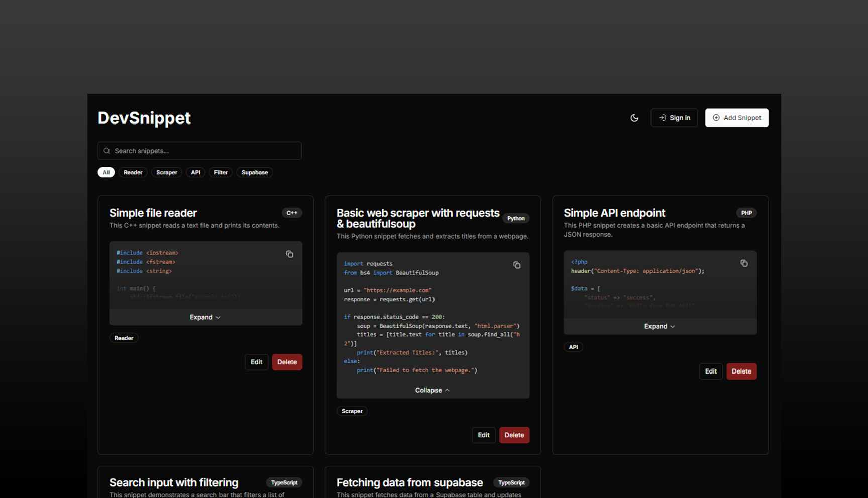Delete the Simple API endpoint snippet
Screen dimensions: 868x498
[x=741, y=371]
